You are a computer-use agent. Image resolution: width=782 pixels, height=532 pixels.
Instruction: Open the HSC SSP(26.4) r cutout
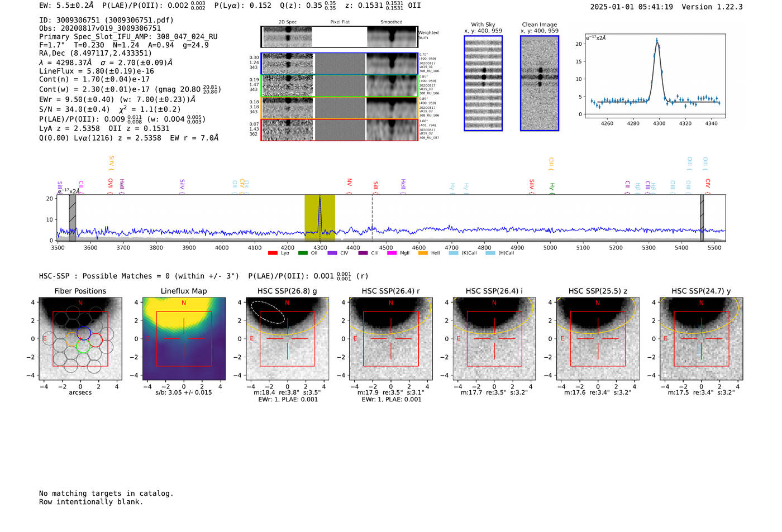(391, 339)
